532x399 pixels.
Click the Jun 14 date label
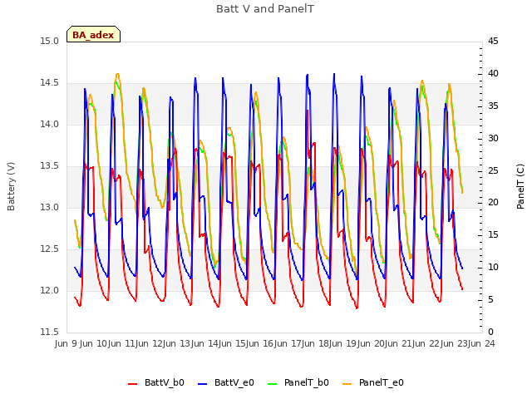point(204,344)
